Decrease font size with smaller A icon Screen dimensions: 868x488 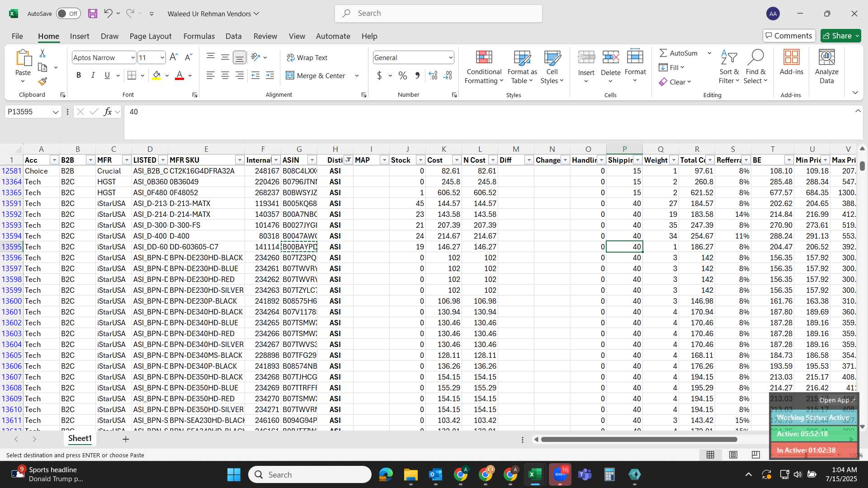[x=189, y=57]
